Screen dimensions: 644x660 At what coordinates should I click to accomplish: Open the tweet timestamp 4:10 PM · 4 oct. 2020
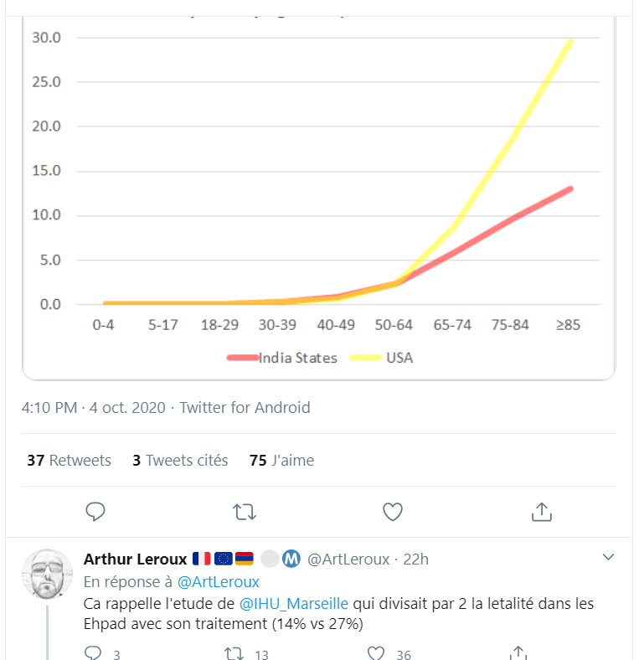tap(93, 408)
